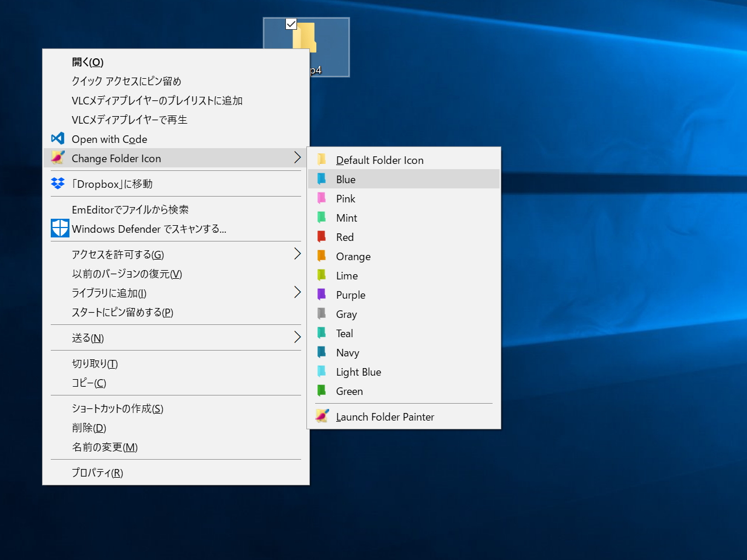Click the Default Folder Icon yellow folder icon
Viewport: 747px width, 560px height.
[x=322, y=159]
